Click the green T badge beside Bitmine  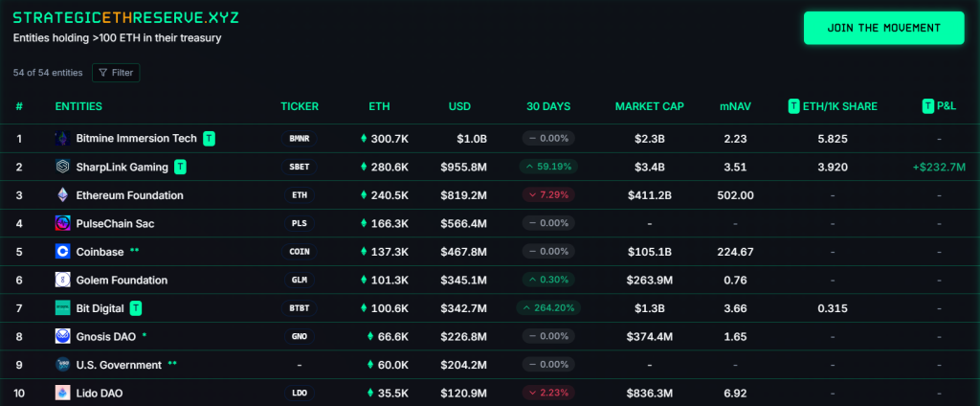210,139
